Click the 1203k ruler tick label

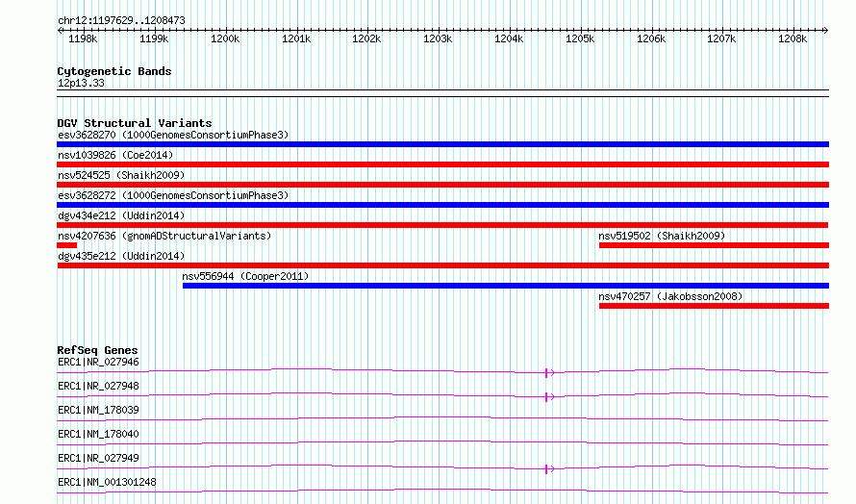pos(438,38)
